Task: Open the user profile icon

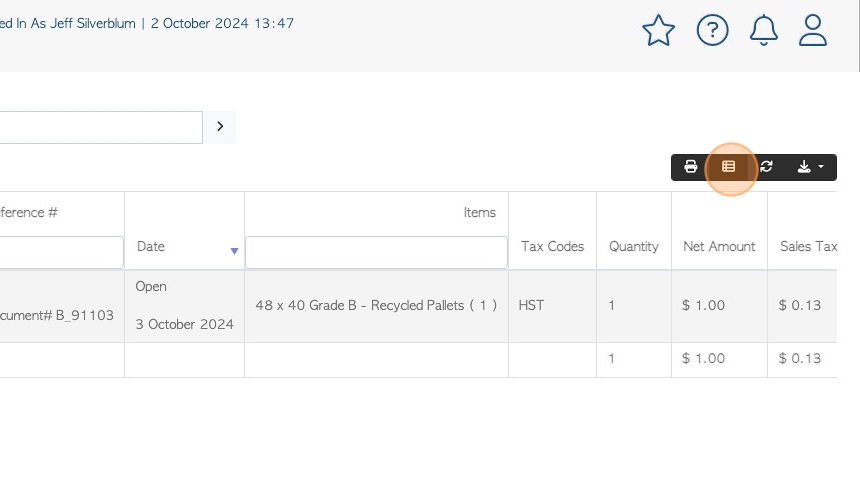Action: coord(813,30)
